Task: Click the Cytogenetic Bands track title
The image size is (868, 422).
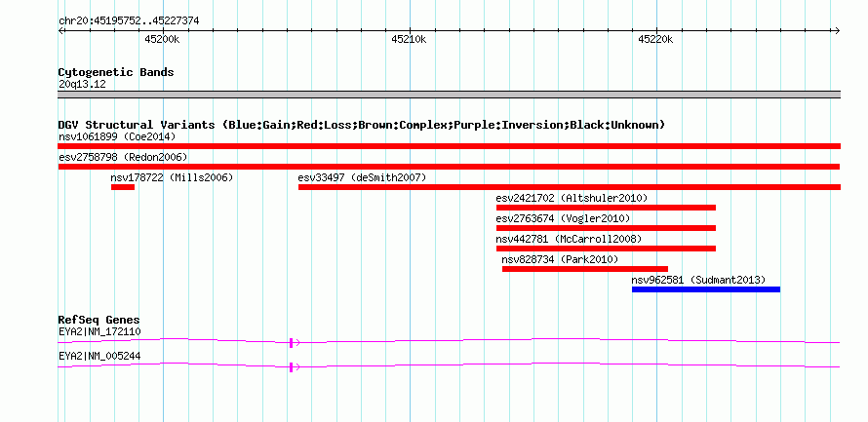Action: pyautogui.click(x=116, y=72)
